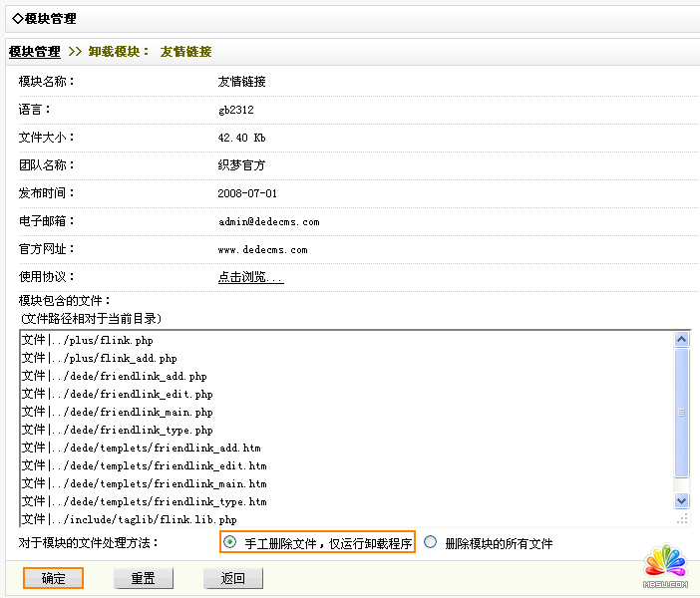Click the www.dedecms.com website address

coord(262,249)
